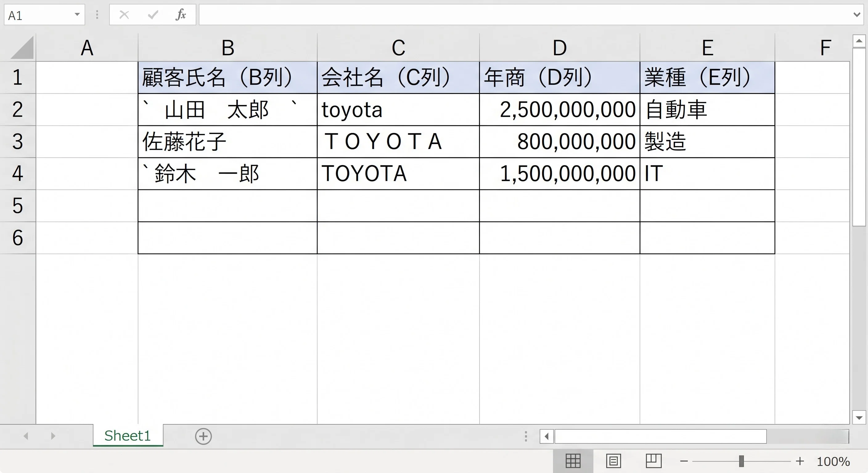This screenshot has height=473, width=868.
Task: Click vertical scrollbar down arrow
Action: tap(859, 418)
